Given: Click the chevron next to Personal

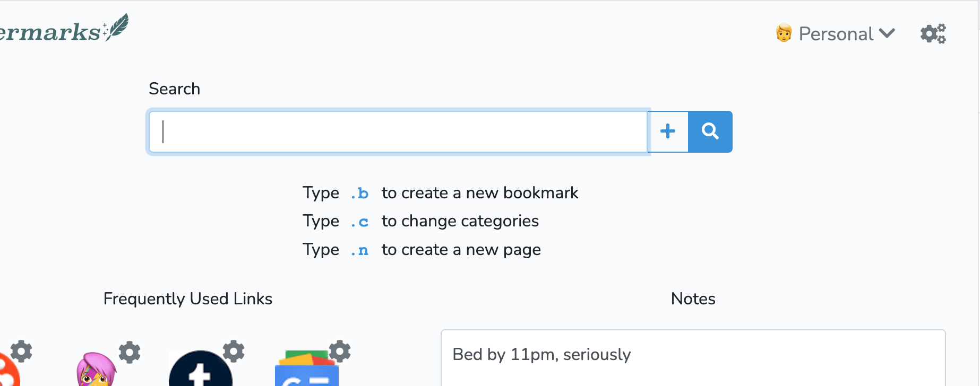Looking at the screenshot, I should 887,34.
